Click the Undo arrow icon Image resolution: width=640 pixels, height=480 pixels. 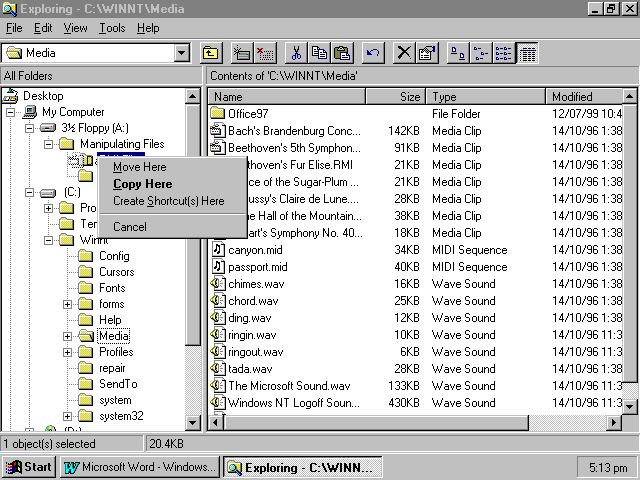pos(373,53)
